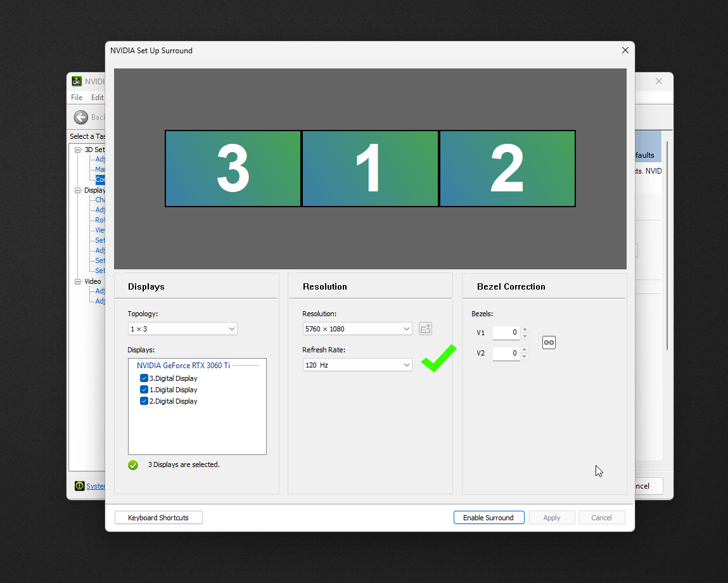Uncheck 1.Digital Display checkbox

coord(144,390)
